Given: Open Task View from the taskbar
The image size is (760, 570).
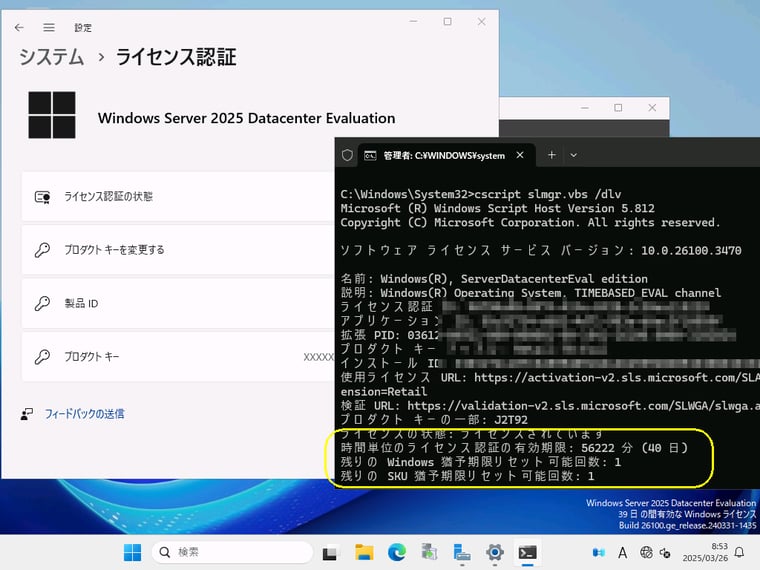Looking at the screenshot, I should (x=331, y=552).
